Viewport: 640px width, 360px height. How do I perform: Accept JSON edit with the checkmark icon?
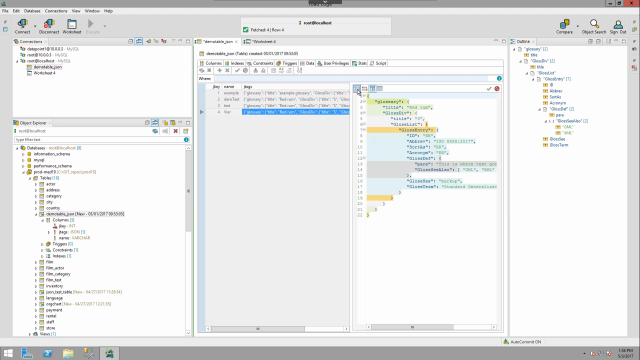(x=489, y=89)
